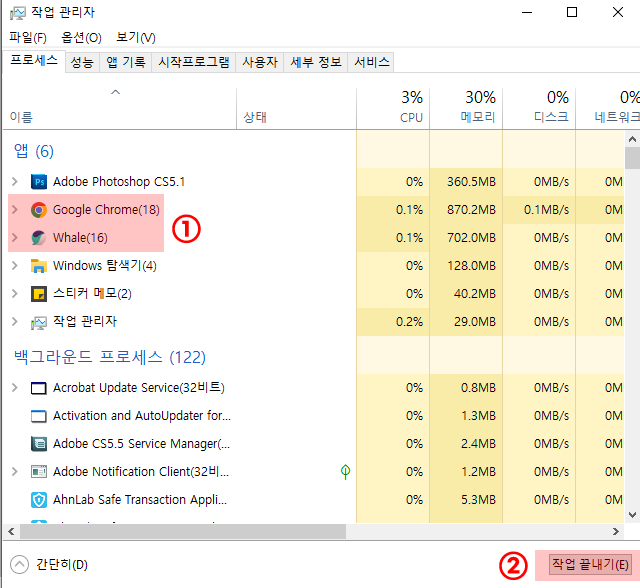
Task: Click the 스티커 메모 icon
Action: tap(39, 294)
